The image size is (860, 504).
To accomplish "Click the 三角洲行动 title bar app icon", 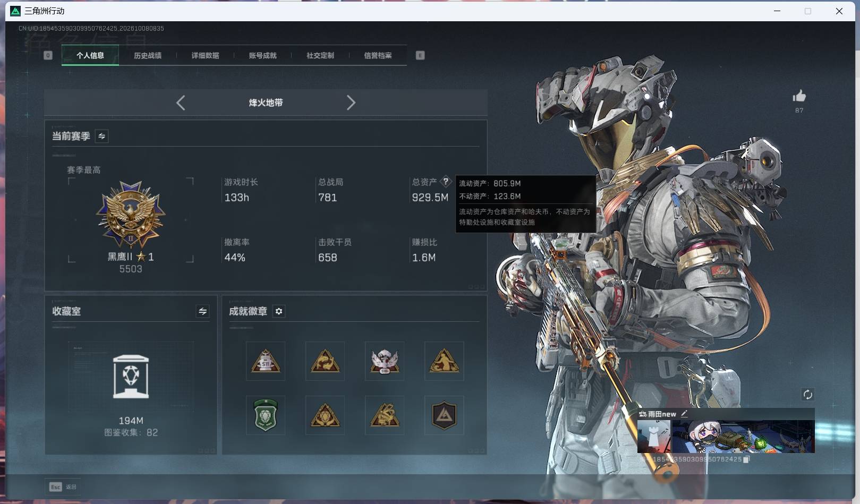I will 15,11.
